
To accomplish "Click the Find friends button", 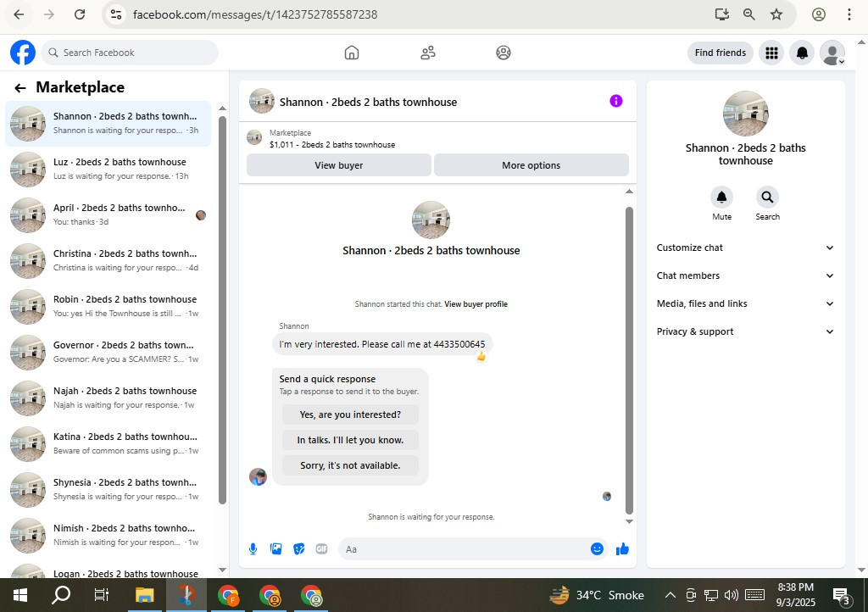I will pyautogui.click(x=721, y=53).
